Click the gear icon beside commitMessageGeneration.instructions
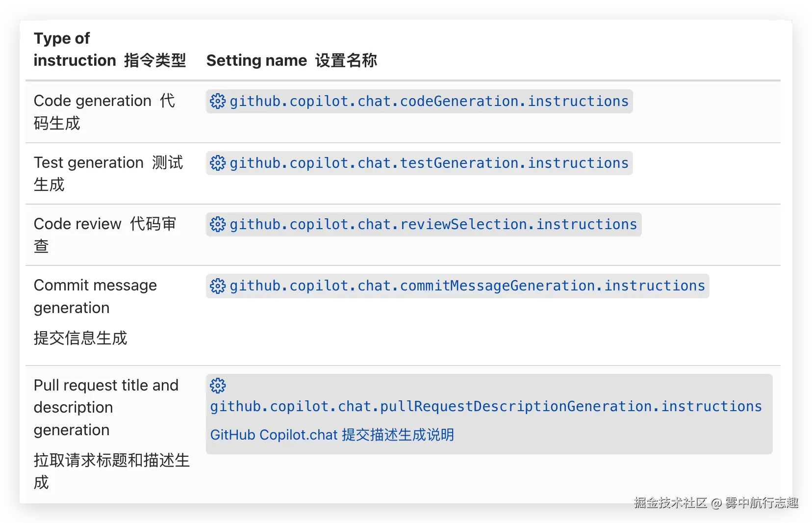Viewport: 812px width, 523px height. pyautogui.click(x=218, y=286)
